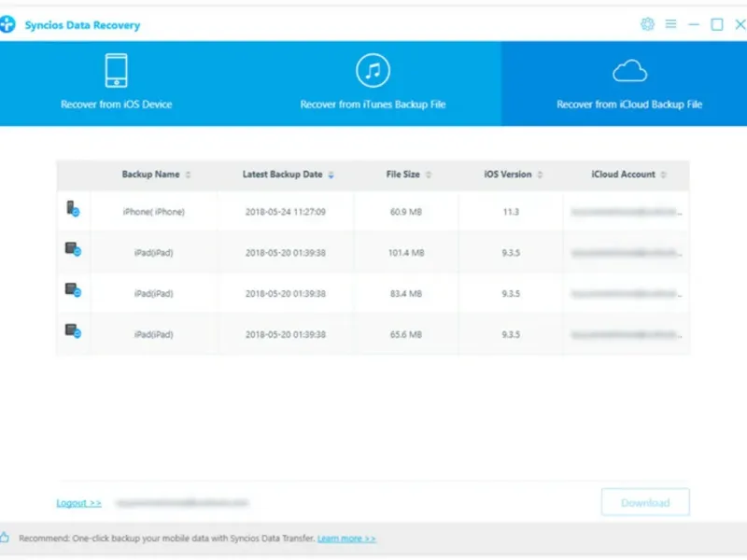
Task: Click the backup date in the 65.6 MB row
Action: pyautogui.click(x=286, y=335)
